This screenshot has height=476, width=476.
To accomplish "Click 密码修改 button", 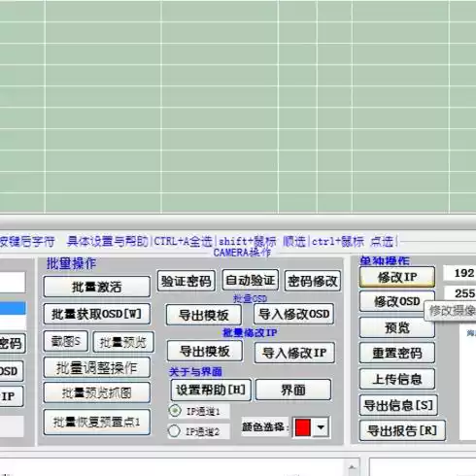I will (x=313, y=281).
